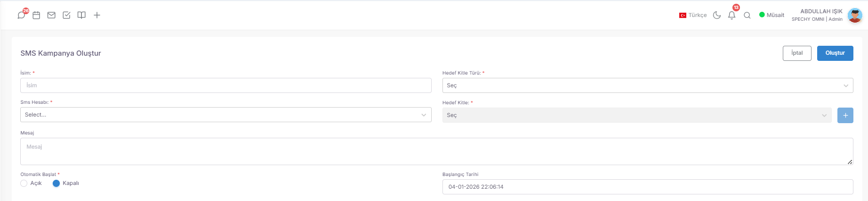This screenshot has width=868, height=201.
Task: Change language from Türkçe
Action: 693,15
